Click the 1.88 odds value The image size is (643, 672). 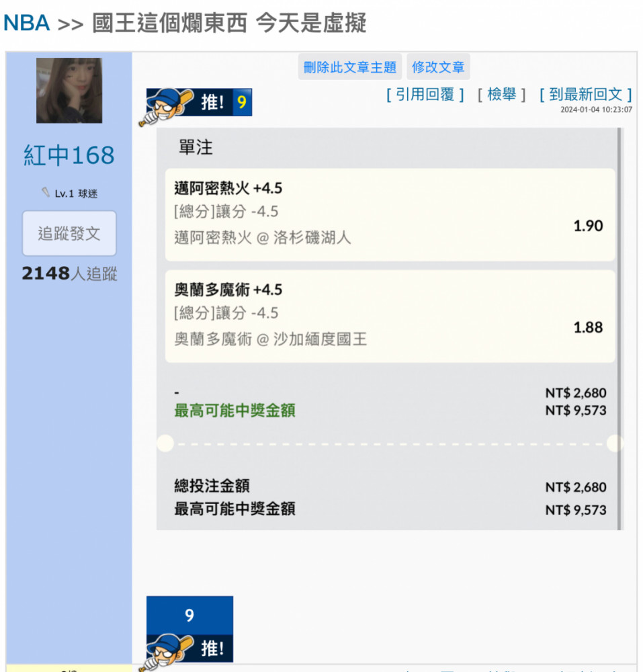tap(588, 327)
